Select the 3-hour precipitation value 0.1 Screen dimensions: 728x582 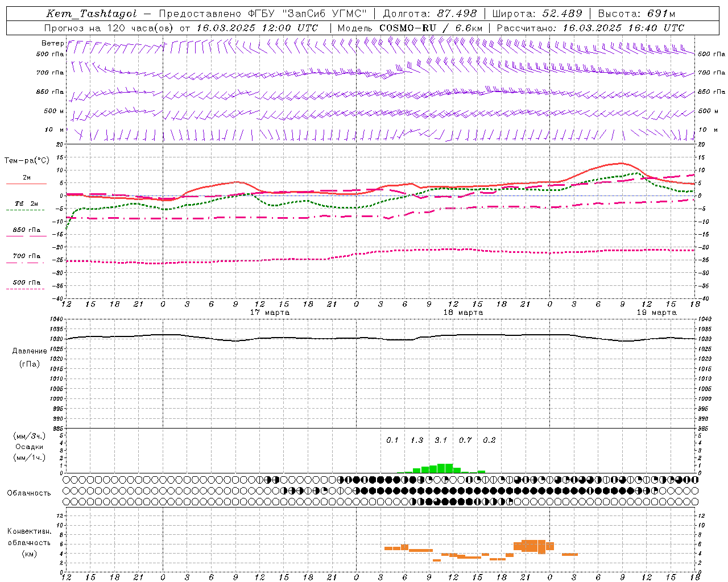tap(392, 440)
